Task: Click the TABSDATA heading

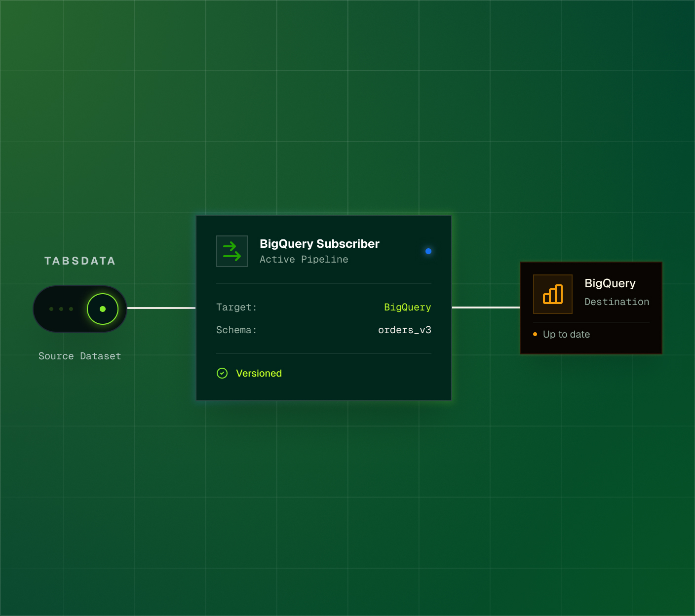Action: [x=80, y=261]
